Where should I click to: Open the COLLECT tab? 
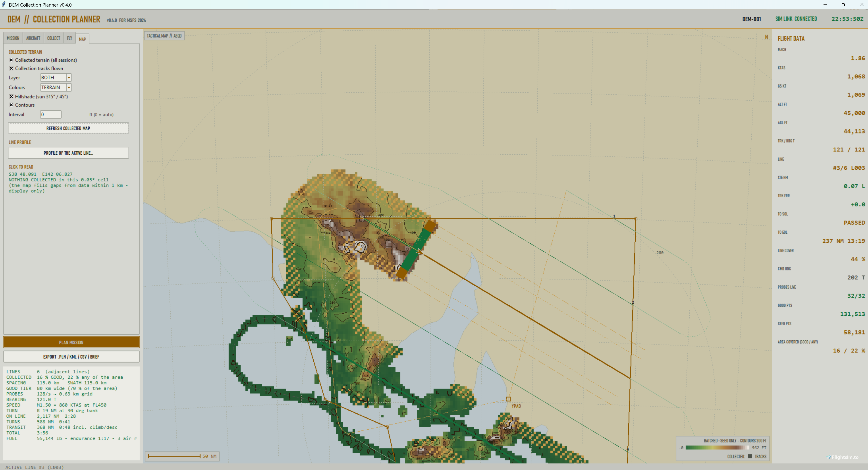(x=54, y=38)
